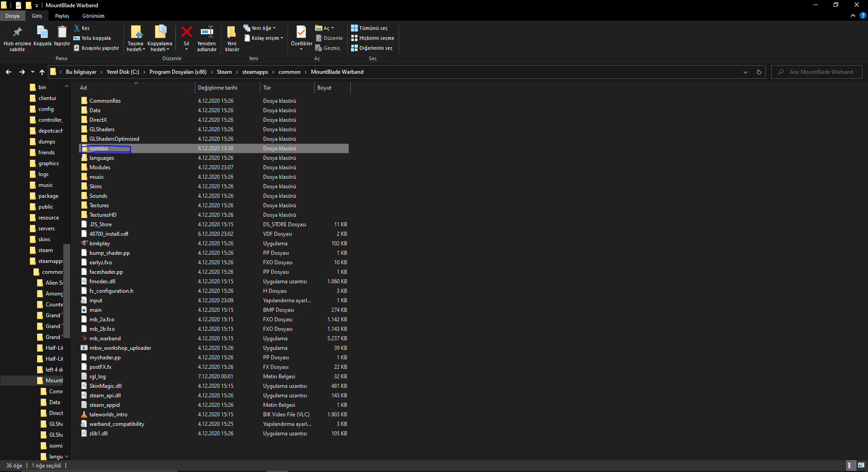Select the mbw_workshop_uploader application

click(x=120, y=348)
